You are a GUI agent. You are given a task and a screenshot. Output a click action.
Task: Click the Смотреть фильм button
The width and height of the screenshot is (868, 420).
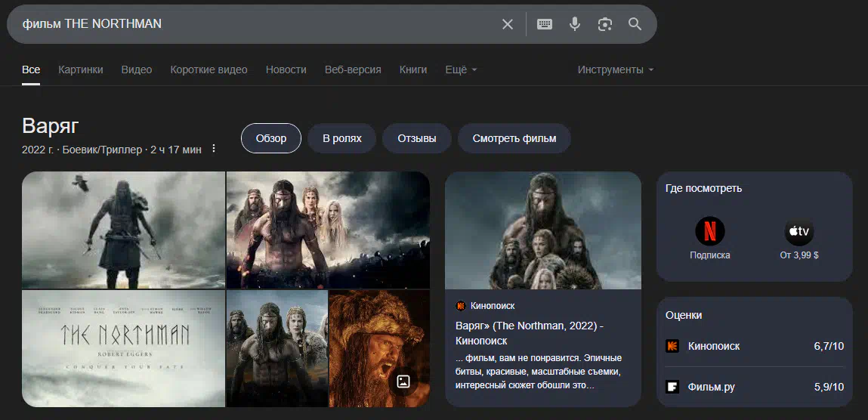514,138
